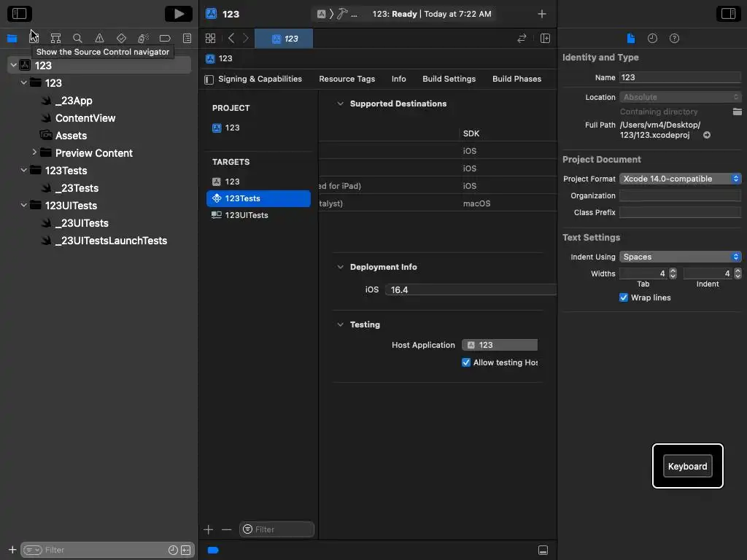
Task: Collapse the Supported Destinations section
Action: pos(340,104)
